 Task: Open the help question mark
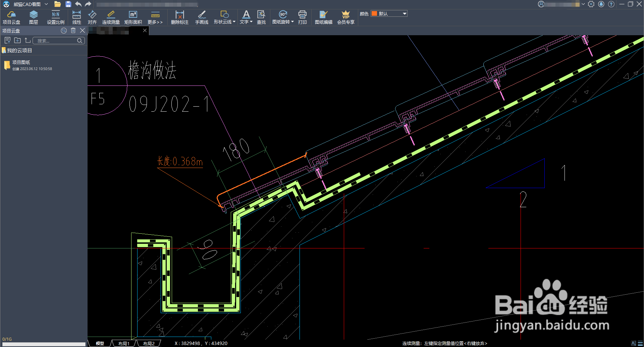[611, 4]
